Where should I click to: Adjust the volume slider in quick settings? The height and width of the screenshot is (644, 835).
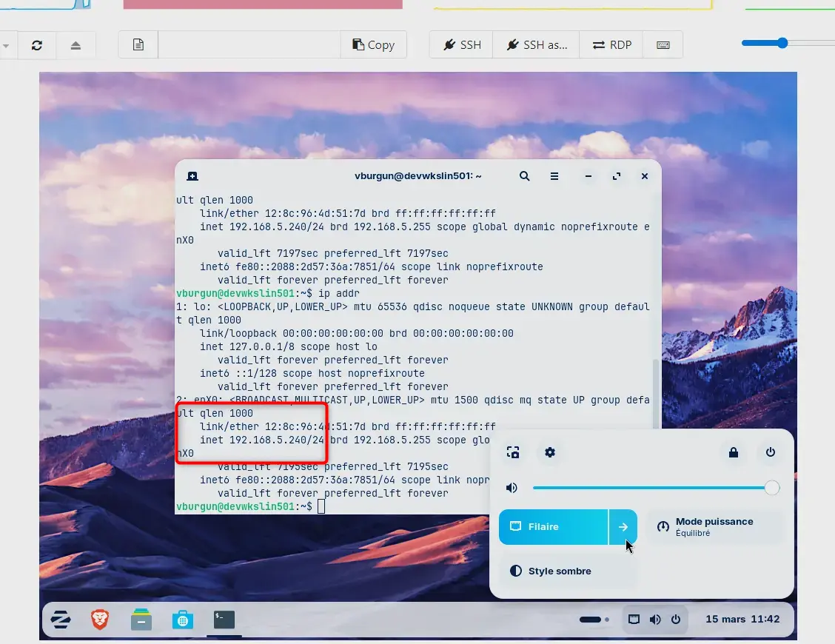click(x=651, y=488)
